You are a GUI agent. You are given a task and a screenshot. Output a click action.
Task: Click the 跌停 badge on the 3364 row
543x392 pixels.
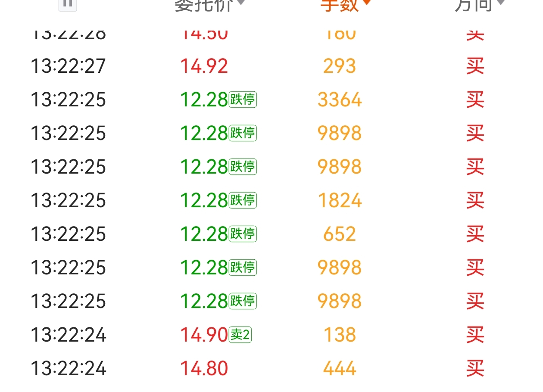[x=243, y=100]
